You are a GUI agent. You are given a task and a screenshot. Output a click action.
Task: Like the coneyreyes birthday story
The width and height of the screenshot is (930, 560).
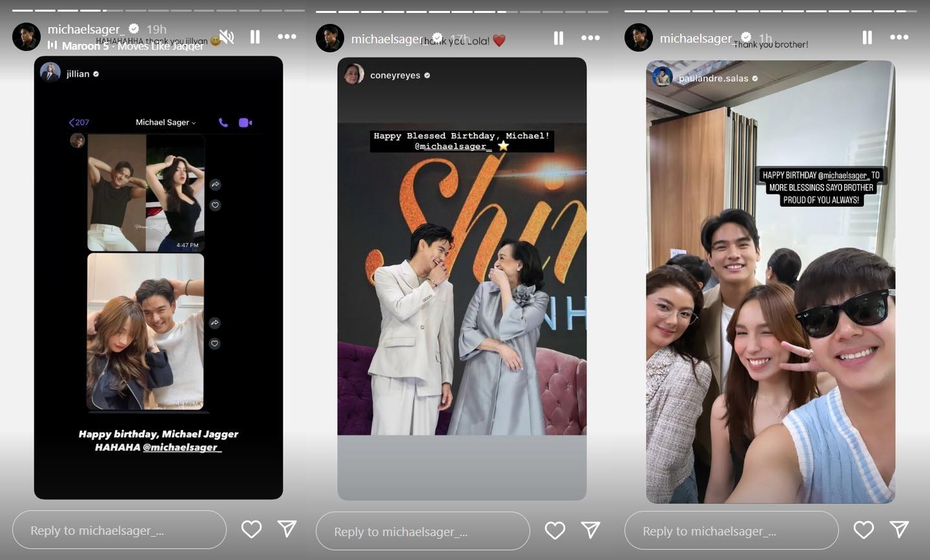(555, 531)
